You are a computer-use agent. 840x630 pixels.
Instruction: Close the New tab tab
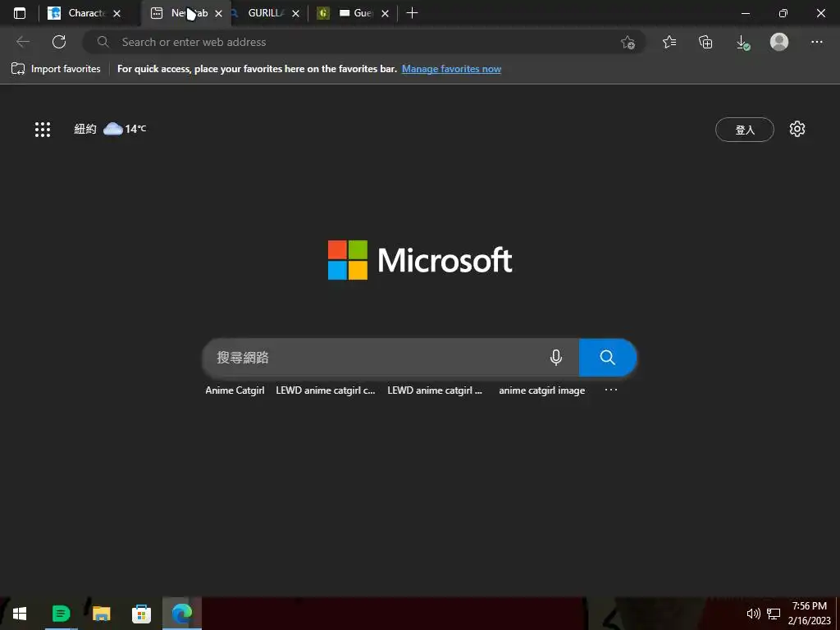point(218,13)
